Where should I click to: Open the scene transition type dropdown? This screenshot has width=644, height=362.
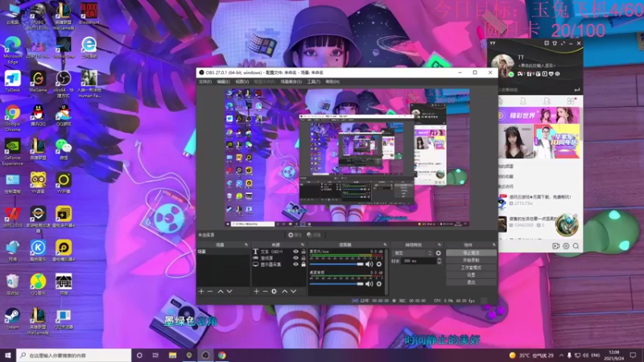[412, 253]
